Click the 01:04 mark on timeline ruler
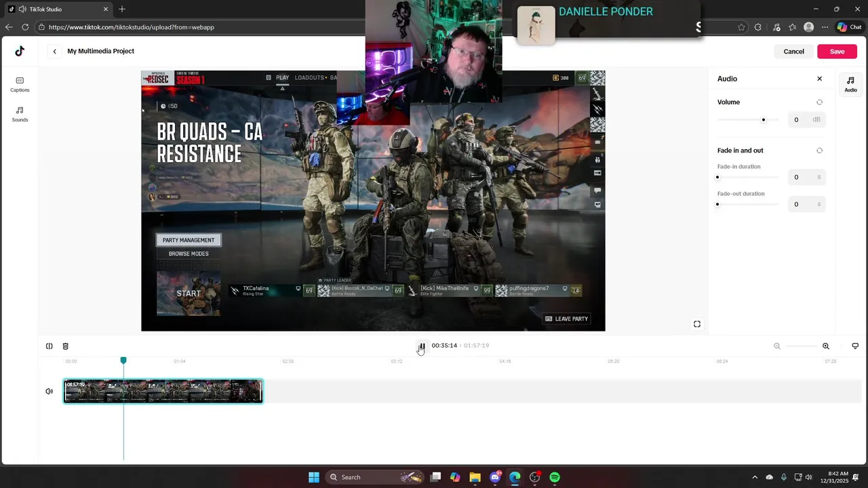Image resolution: width=868 pixels, height=488 pixels. pos(180,361)
